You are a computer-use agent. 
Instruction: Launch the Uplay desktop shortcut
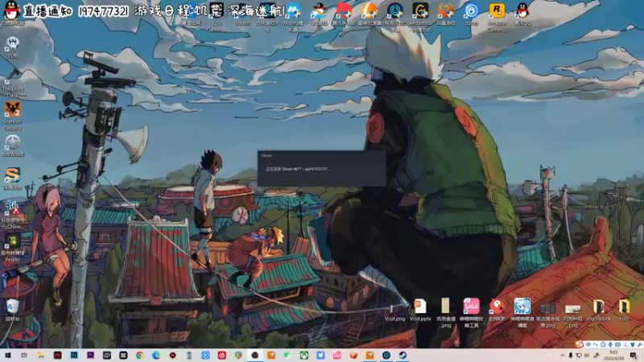tap(471, 14)
